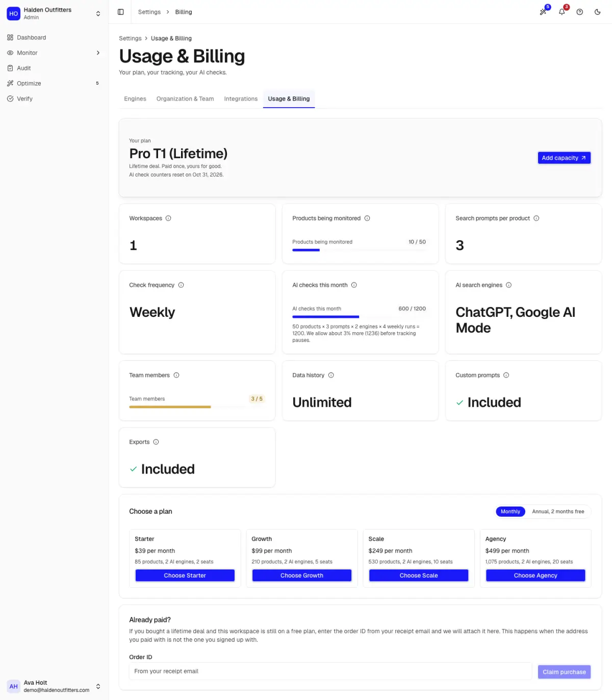
Task: Click Billing in top breadcrumb
Action: [x=184, y=12]
